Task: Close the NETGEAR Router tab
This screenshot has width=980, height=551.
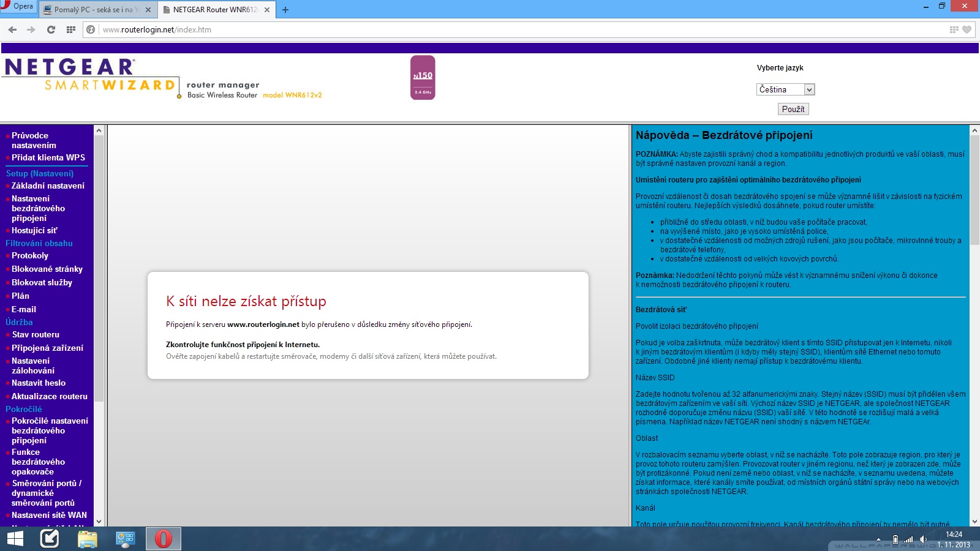Action: (267, 10)
